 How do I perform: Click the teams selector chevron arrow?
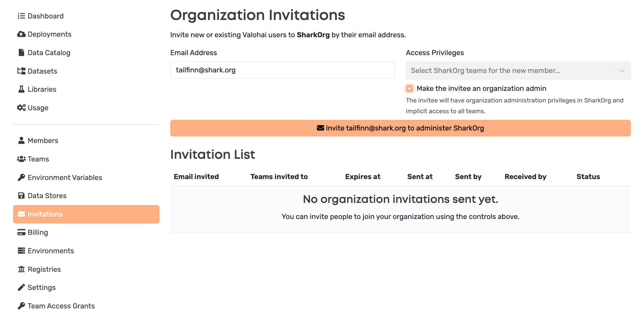(x=622, y=71)
